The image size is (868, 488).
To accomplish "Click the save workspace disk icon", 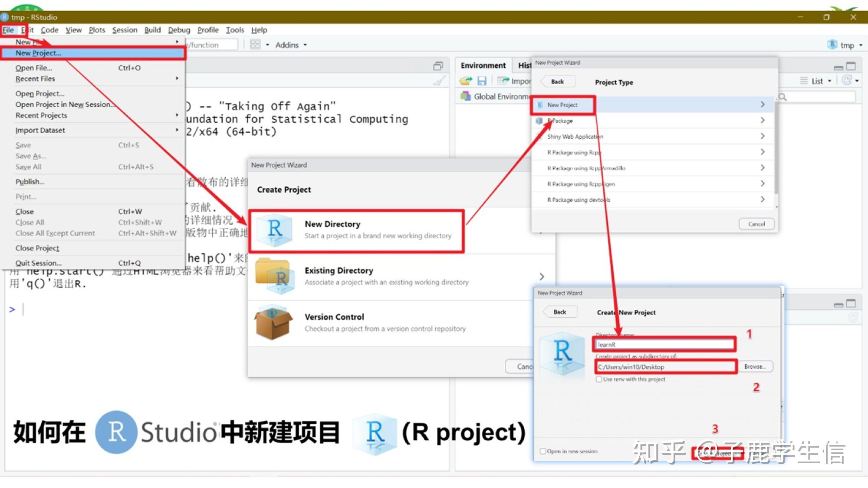I will tap(482, 80).
